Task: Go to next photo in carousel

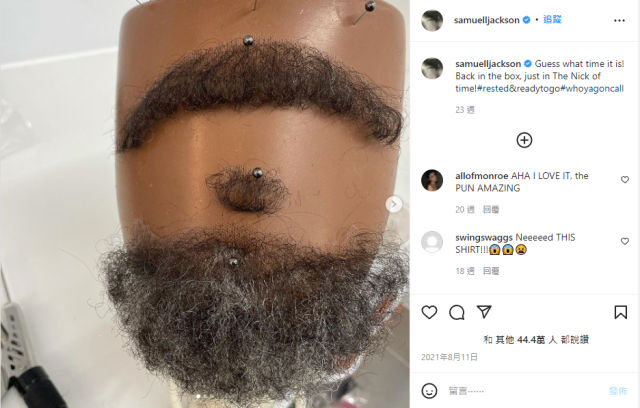Action: 393,204
